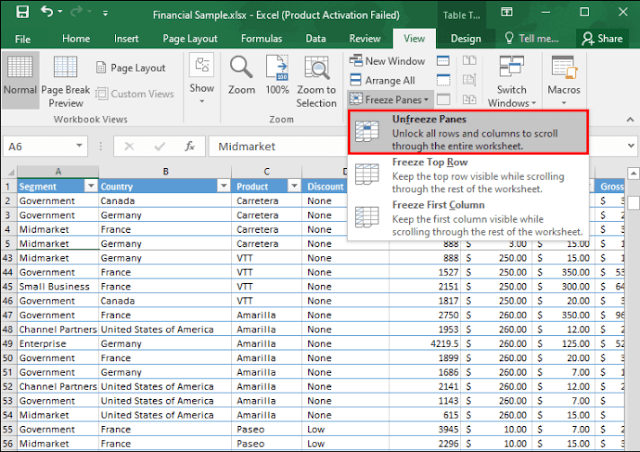Select row 43 header
Image resolution: width=640 pixels, height=452 pixels.
8,258
